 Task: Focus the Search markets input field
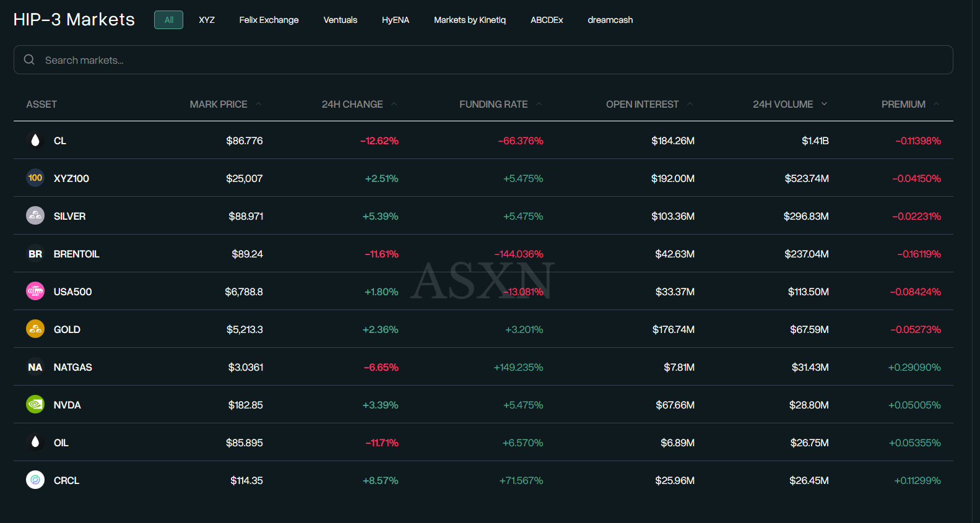coord(483,60)
